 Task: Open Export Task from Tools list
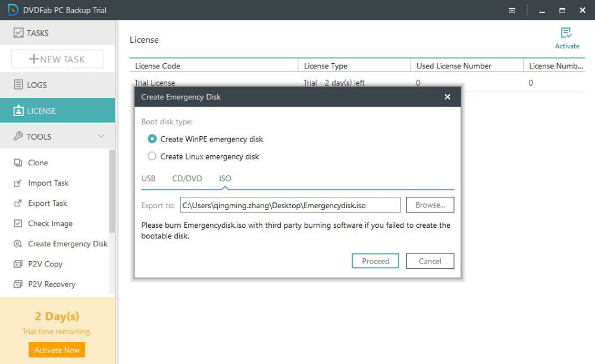click(x=48, y=203)
